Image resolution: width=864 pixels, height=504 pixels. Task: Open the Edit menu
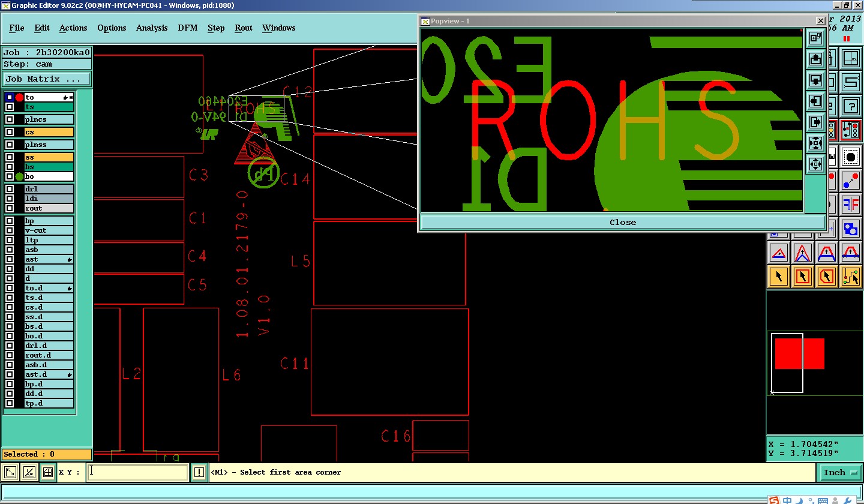42,28
